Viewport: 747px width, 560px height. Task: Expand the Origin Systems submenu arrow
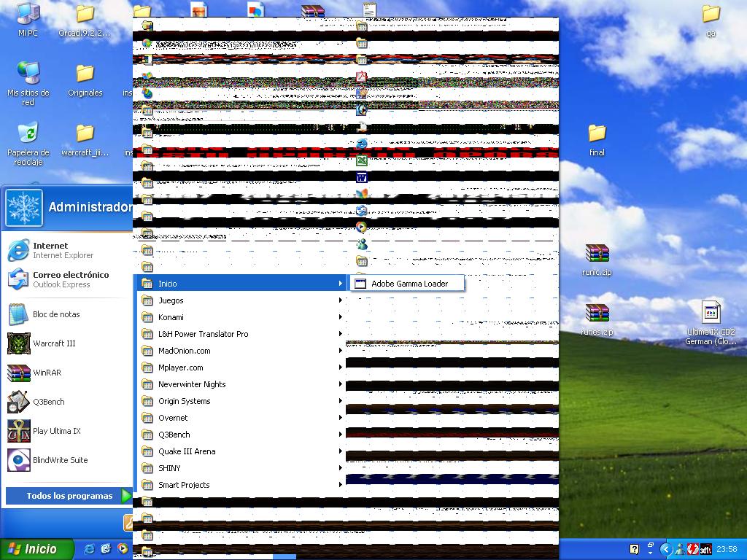(x=340, y=401)
